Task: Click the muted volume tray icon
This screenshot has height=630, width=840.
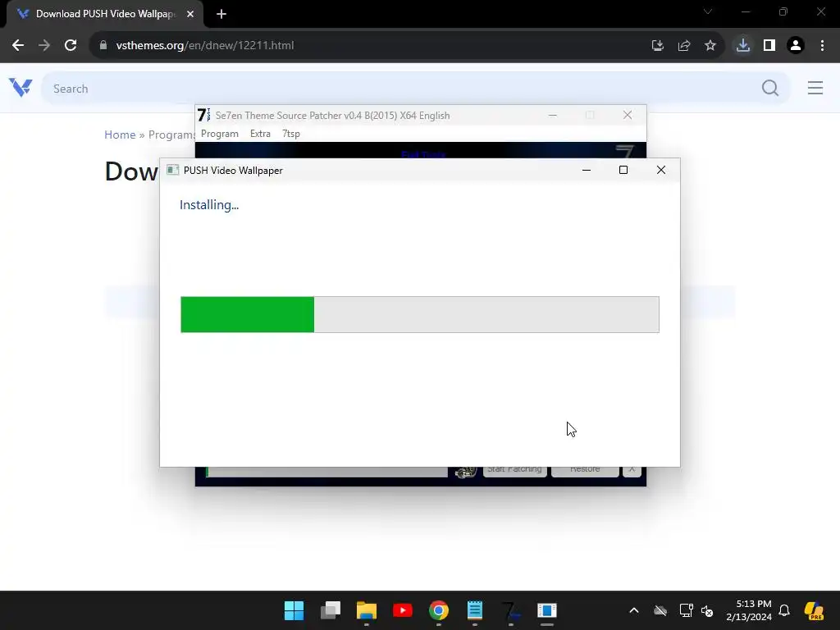Action: [x=707, y=610]
